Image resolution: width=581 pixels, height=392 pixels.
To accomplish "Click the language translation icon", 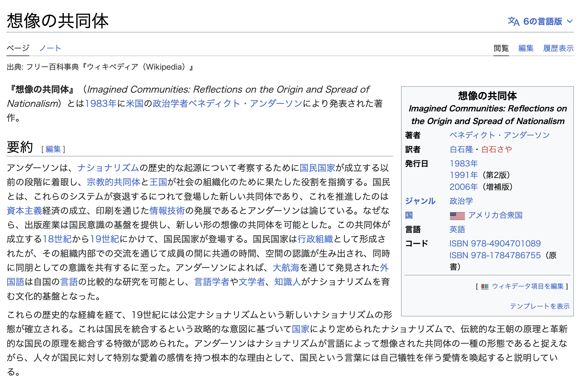I will 513,22.
